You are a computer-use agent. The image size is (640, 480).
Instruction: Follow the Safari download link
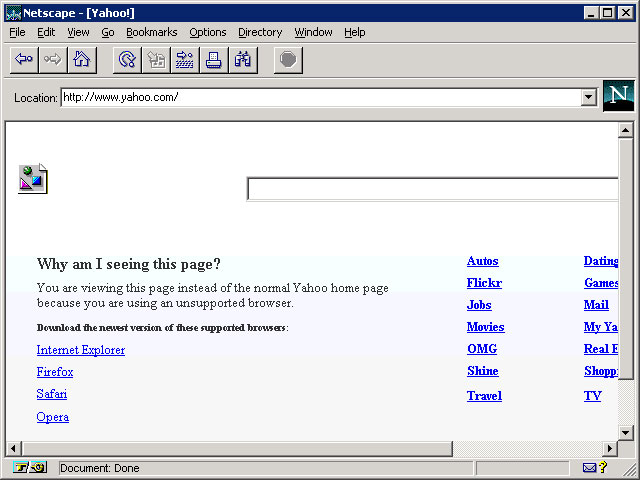coord(52,394)
